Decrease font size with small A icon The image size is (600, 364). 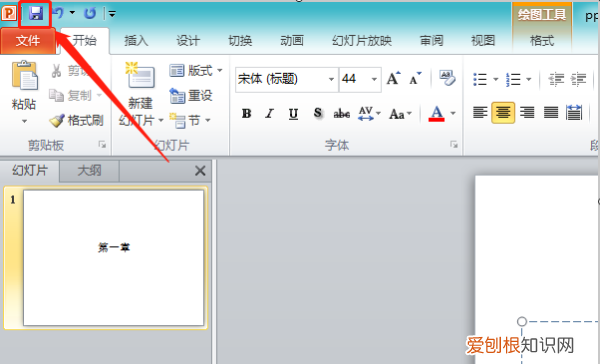[x=415, y=78]
